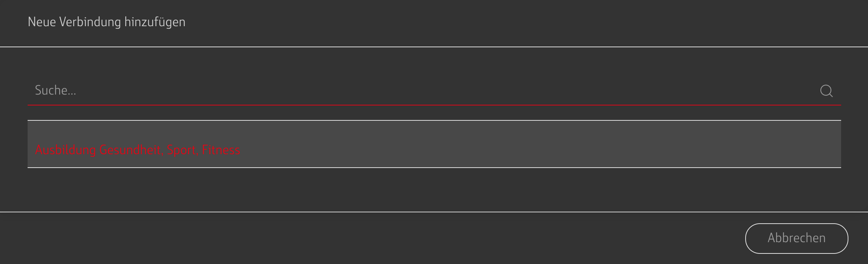The image size is (868, 264).
Task: Select the search glyph right of Suche
Action: (x=826, y=91)
